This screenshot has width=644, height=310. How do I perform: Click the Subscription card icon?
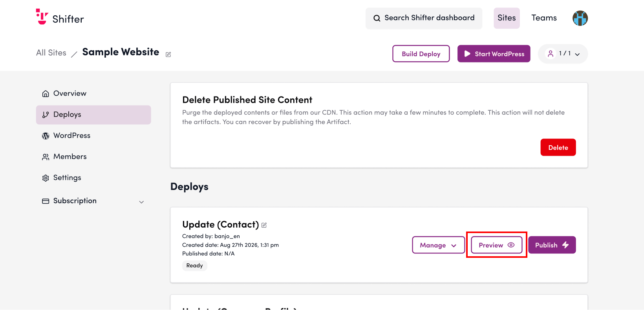point(46,201)
